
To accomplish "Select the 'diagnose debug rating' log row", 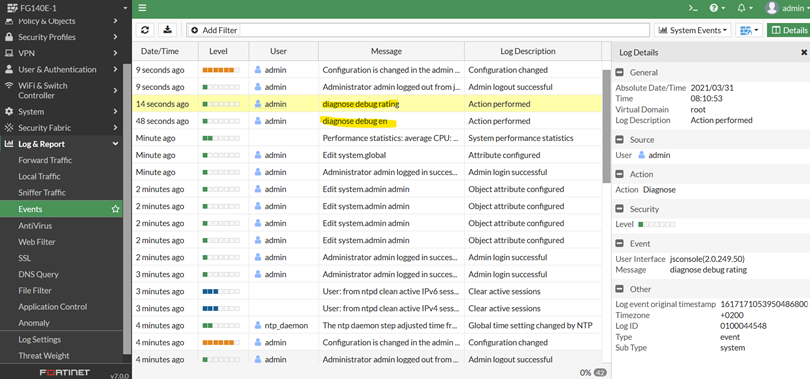I will pyautogui.click(x=367, y=104).
